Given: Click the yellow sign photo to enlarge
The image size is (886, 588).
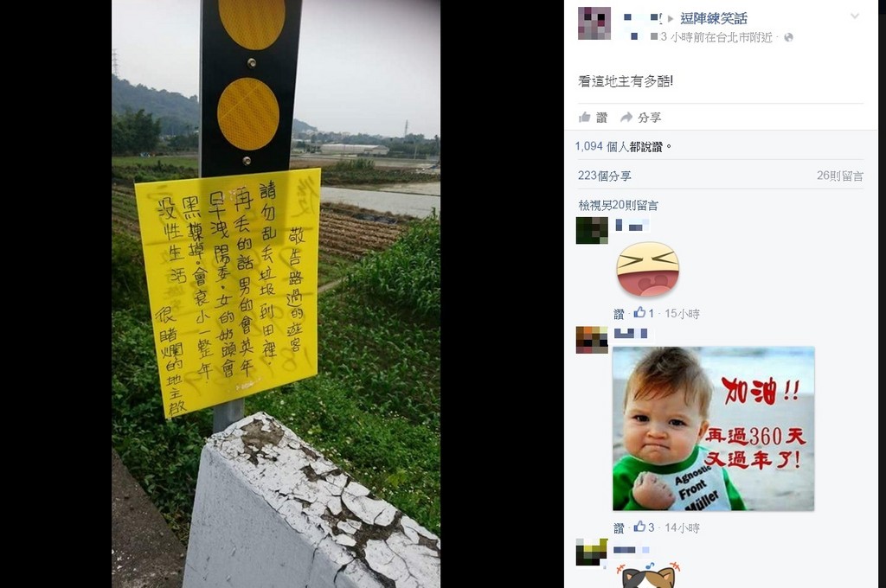Looking at the screenshot, I should point(276,294).
